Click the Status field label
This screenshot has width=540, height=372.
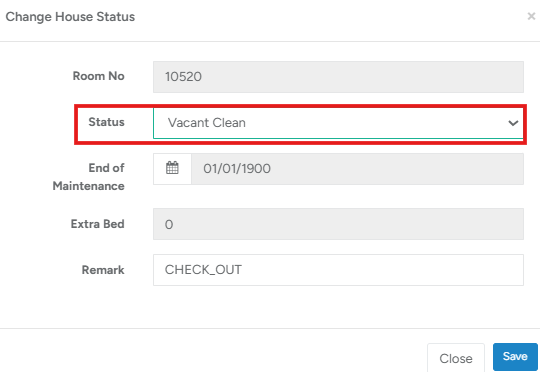pyautogui.click(x=106, y=122)
